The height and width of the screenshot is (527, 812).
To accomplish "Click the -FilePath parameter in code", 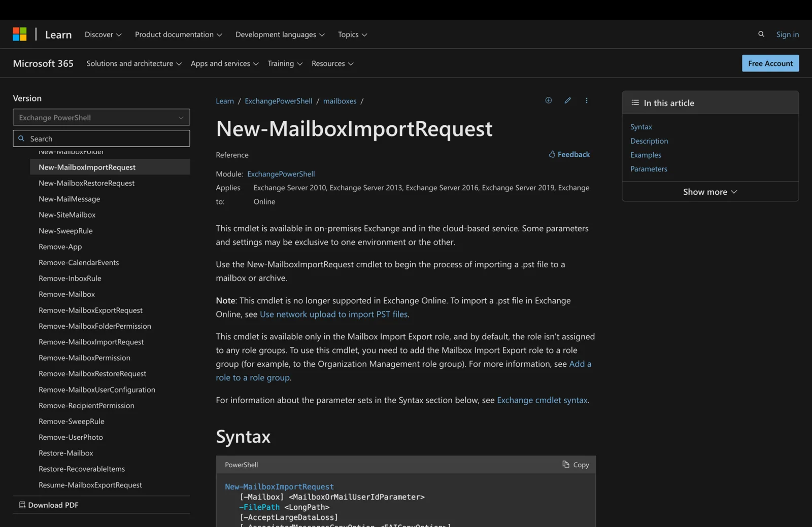I will pos(259,507).
